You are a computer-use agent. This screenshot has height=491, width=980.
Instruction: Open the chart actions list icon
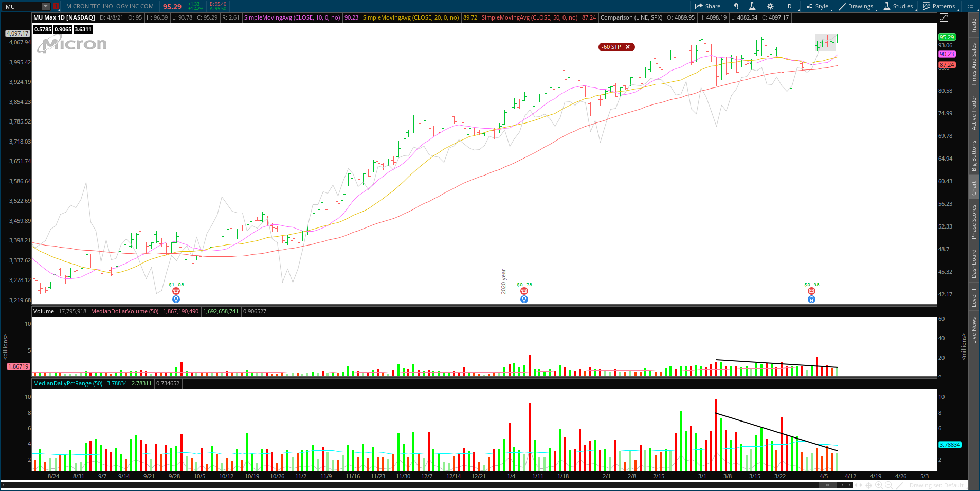[x=971, y=6]
